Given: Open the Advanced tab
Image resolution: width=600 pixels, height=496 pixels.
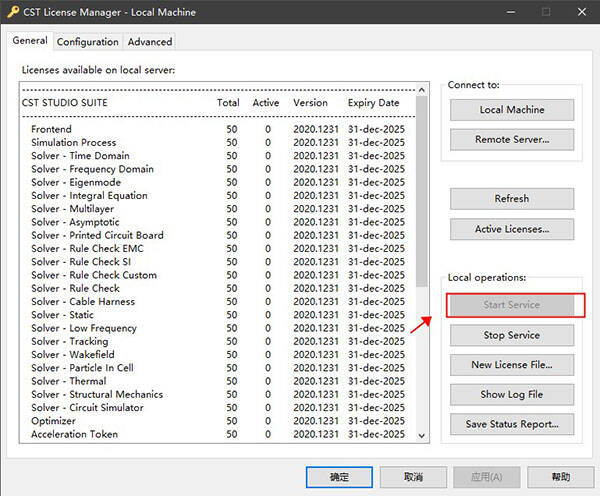Looking at the screenshot, I should click(149, 42).
